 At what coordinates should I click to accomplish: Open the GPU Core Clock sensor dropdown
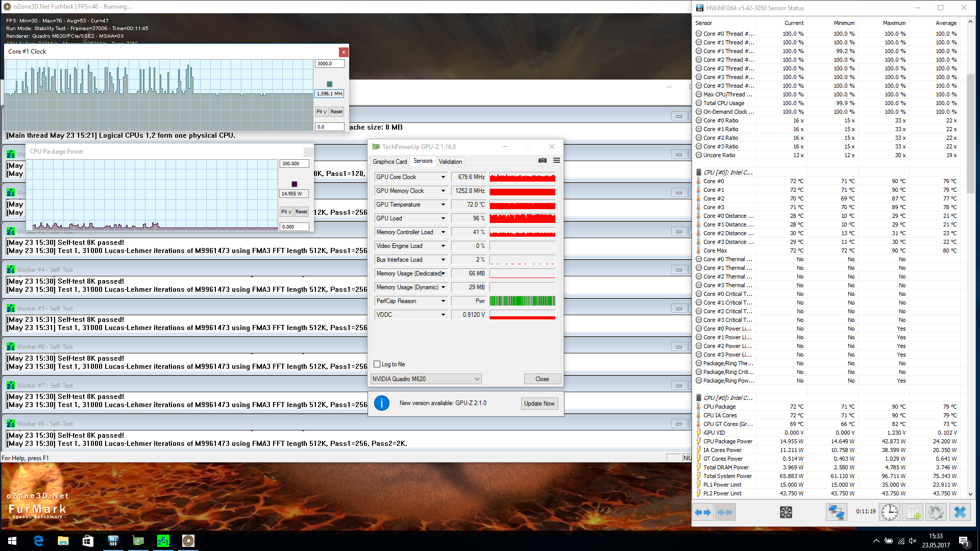coord(443,177)
